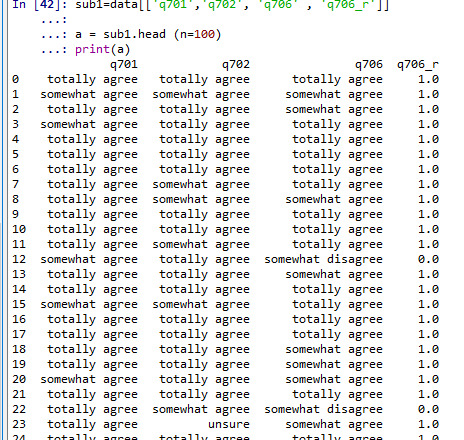
Task: Click row 10's q706 'totally agree' value
Action: tap(337, 230)
